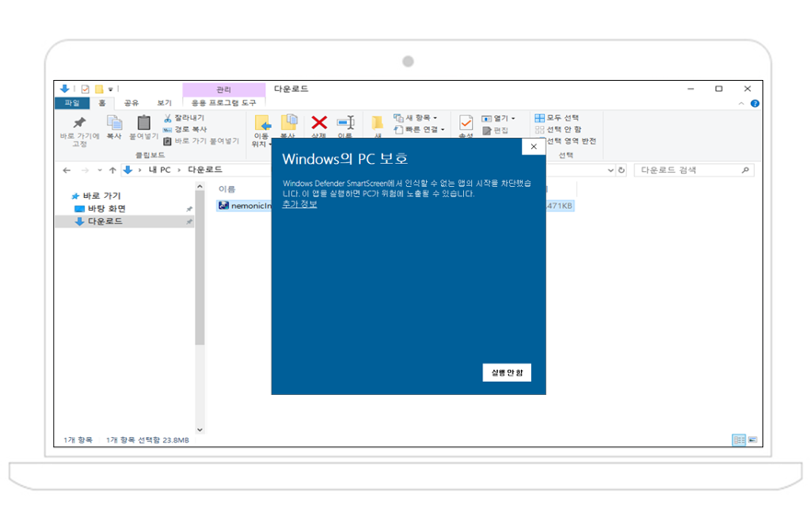Choose 잘라내기 scissors in ribbon

[184, 118]
